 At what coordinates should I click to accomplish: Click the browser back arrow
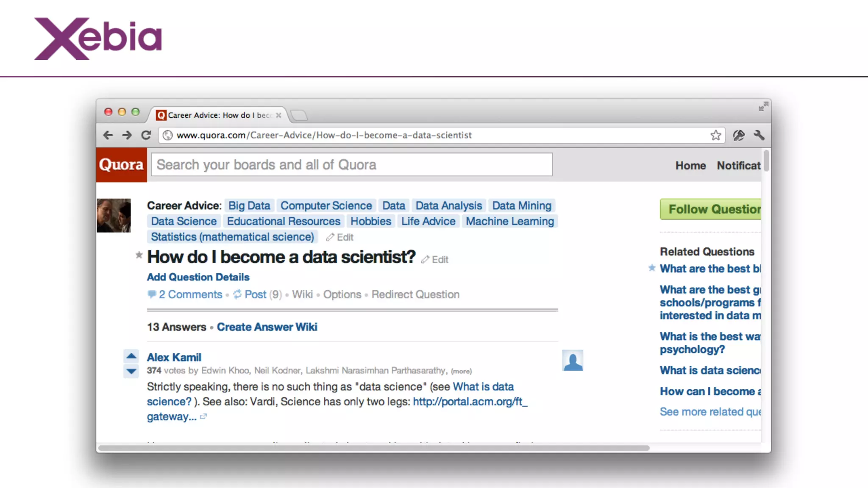108,135
